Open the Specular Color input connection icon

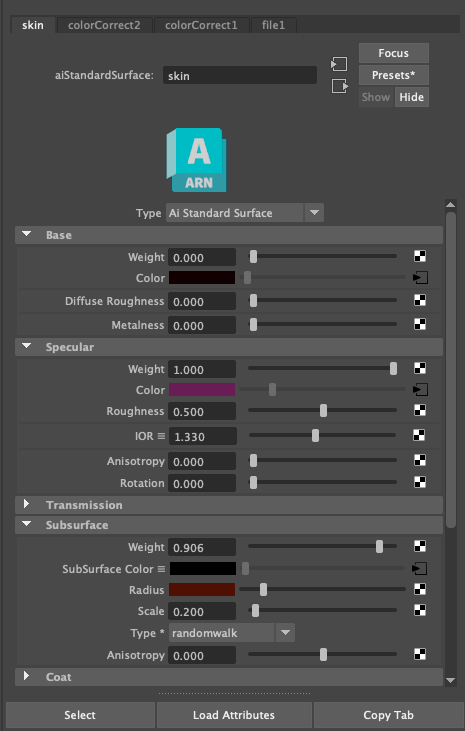click(x=420, y=390)
